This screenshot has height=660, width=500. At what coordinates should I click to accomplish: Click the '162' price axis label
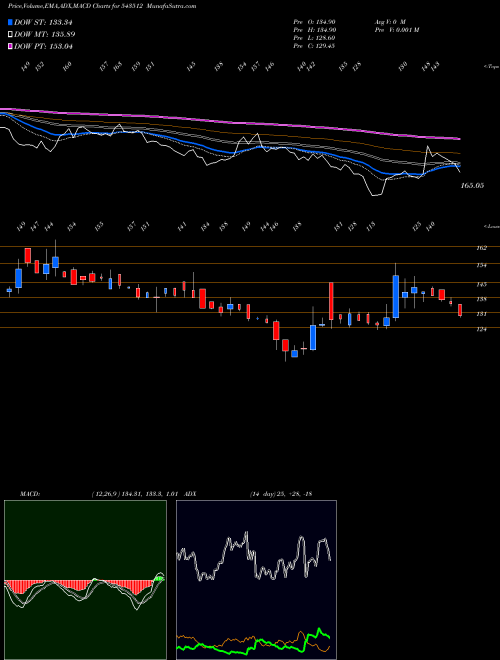click(481, 248)
